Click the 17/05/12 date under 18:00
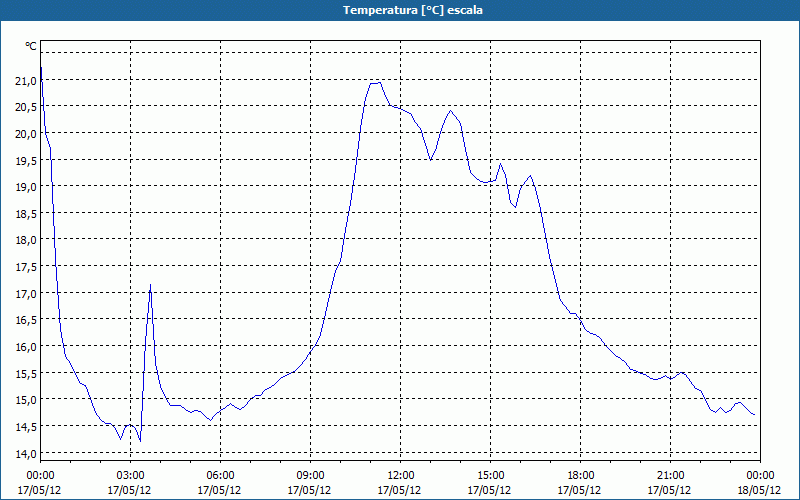Screen dimensions: 800x500 (580, 490)
